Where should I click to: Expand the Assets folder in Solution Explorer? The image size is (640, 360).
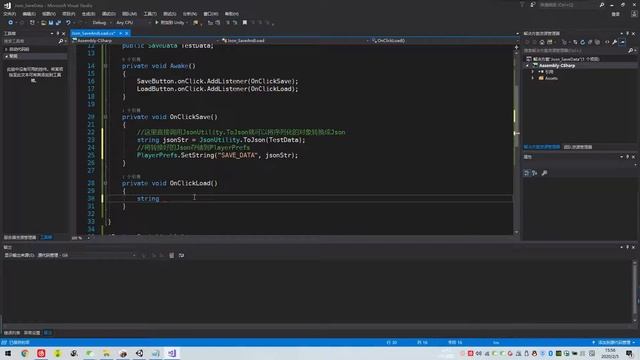tap(533, 78)
